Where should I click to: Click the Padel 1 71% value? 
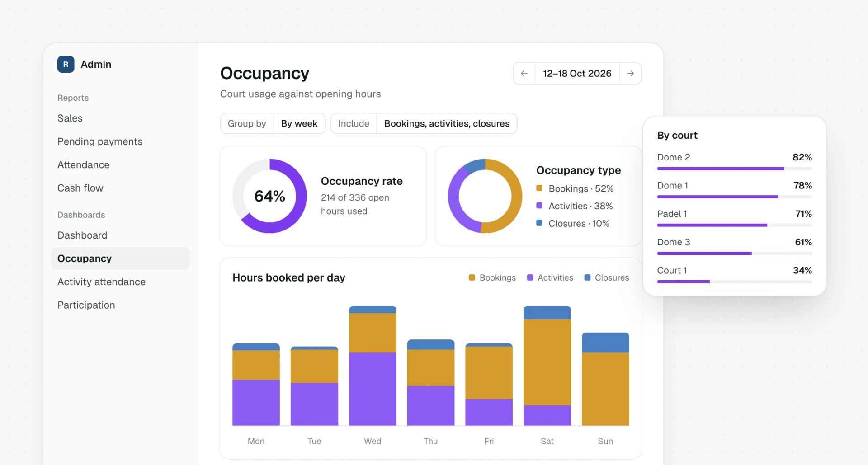pyautogui.click(x=803, y=214)
